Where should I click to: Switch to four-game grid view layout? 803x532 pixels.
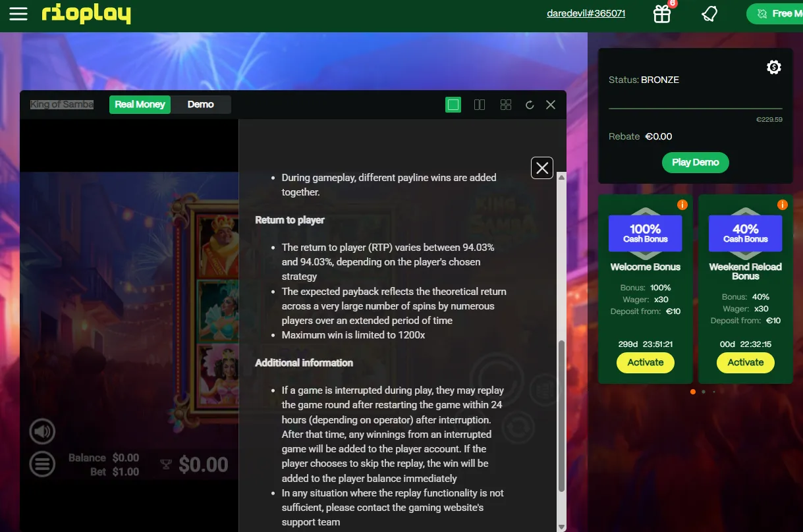point(506,105)
